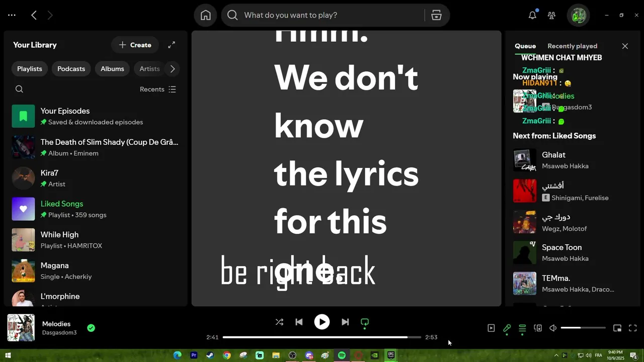Close the Queue panel
The height and width of the screenshot is (362, 644).
click(x=625, y=46)
